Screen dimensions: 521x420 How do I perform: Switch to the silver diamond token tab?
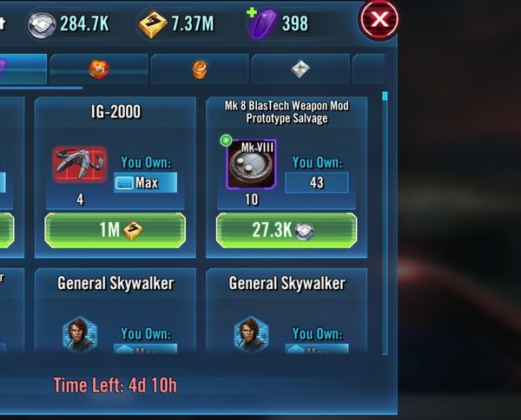300,69
